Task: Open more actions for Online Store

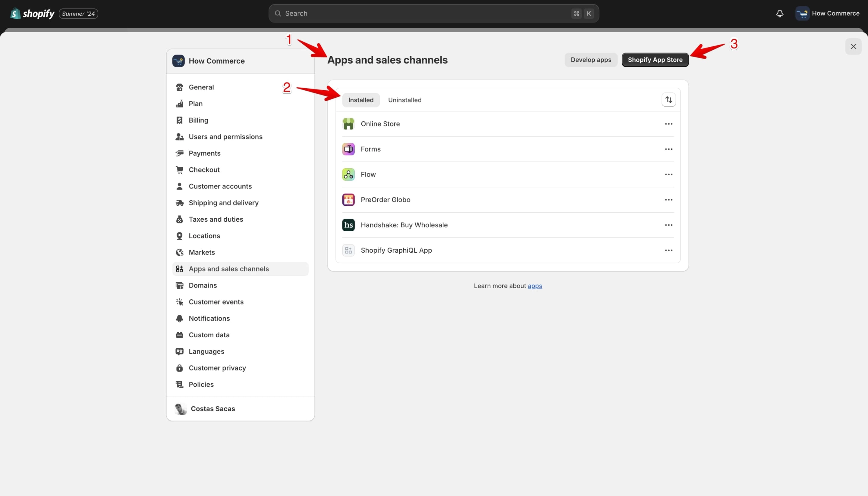Action: coord(668,124)
